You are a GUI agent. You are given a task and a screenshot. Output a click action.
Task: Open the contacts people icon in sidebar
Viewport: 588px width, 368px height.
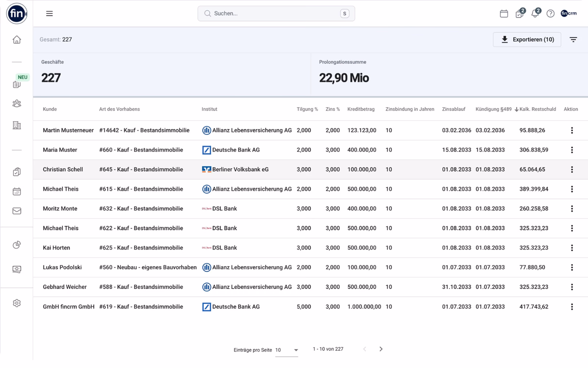pos(17,104)
